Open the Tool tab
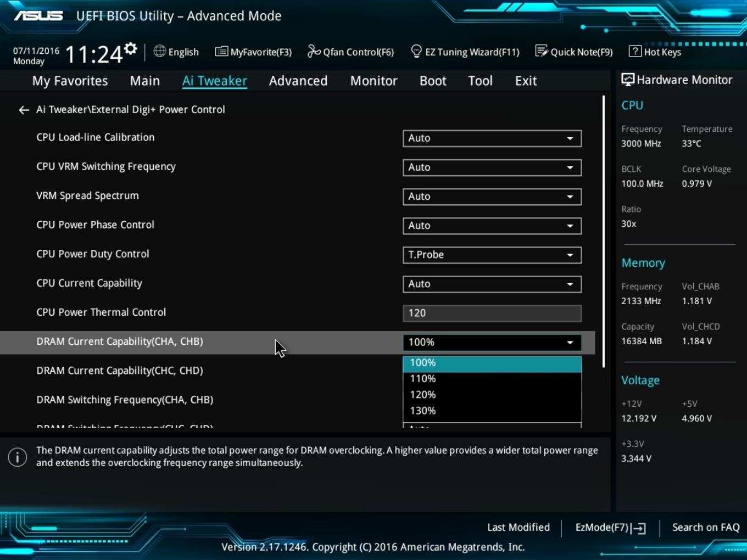747x560 pixels. tap(480, 81)
